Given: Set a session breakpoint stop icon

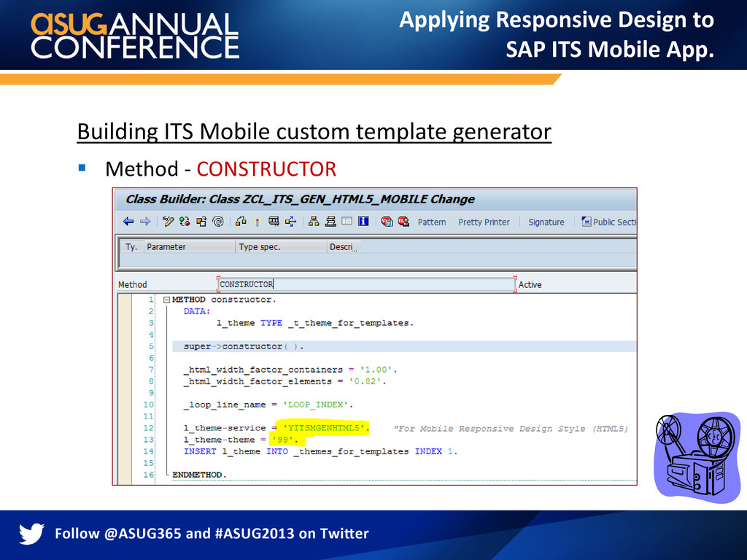Looking at the screenshot, I should [x=387, y=222].
